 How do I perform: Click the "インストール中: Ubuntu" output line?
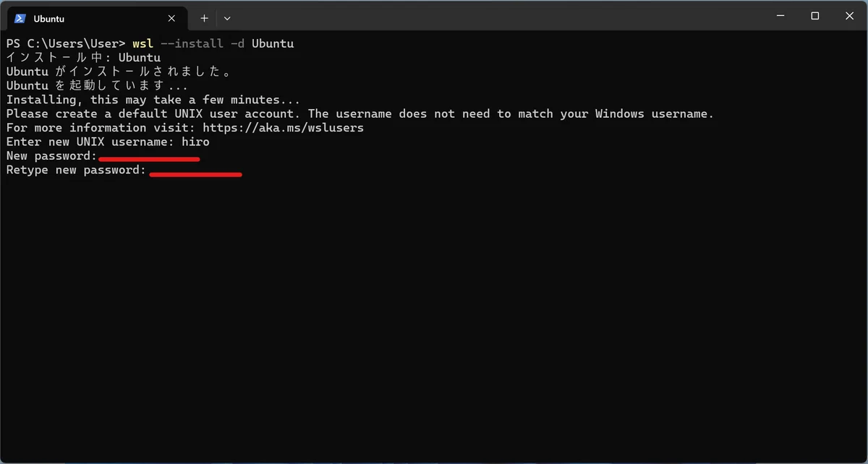[83, 57]
